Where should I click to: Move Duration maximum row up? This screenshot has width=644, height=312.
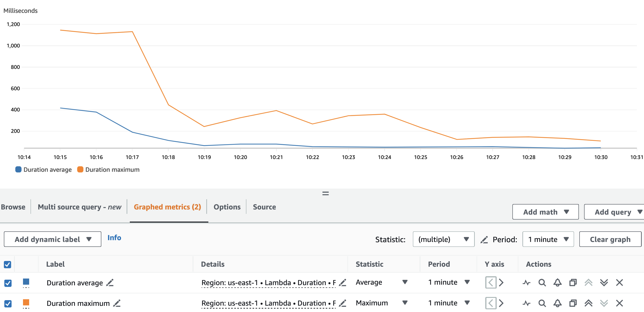pos(588,303)
